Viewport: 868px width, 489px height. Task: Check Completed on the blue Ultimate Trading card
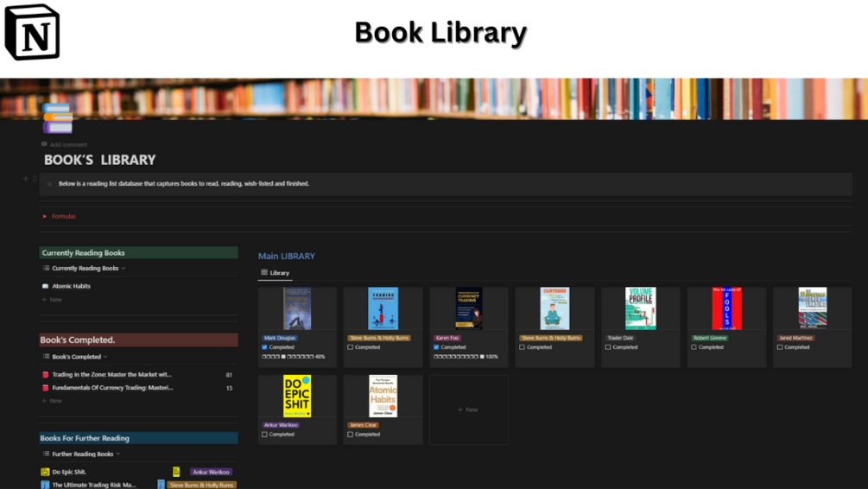tap(351, 347)
